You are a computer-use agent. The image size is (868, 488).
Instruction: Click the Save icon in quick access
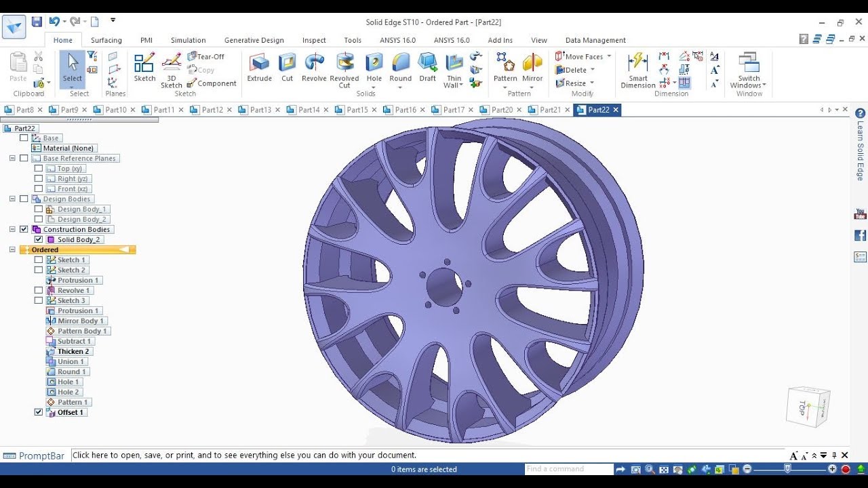click(x=37, y=22)
